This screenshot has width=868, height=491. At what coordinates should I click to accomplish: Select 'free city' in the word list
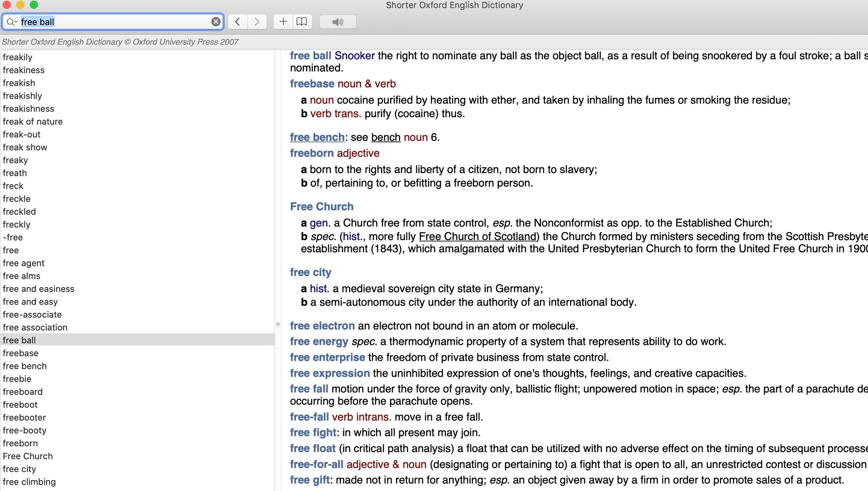click(x=137, y=469)
